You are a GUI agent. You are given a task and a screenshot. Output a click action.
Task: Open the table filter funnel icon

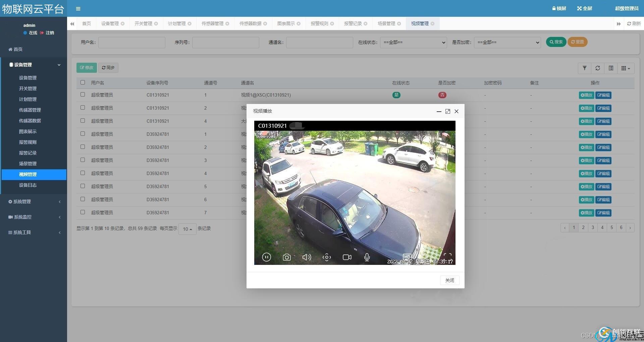(x=585, y=68)
